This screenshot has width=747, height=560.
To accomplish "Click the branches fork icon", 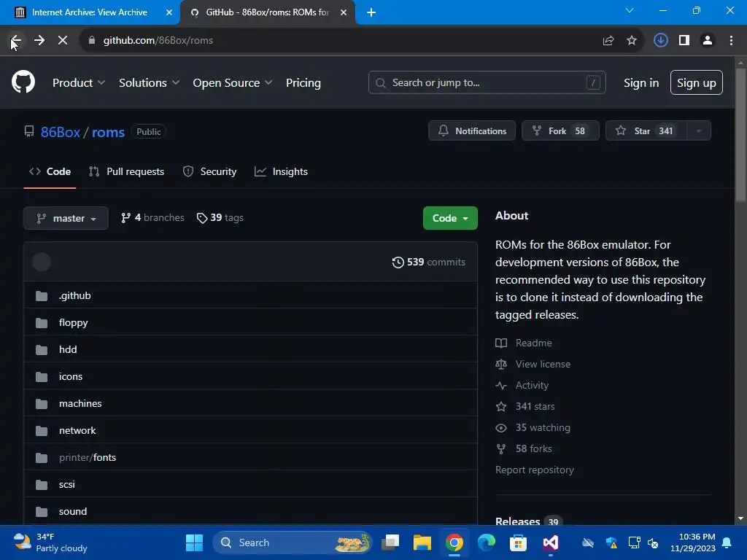I will click(125, 218).
